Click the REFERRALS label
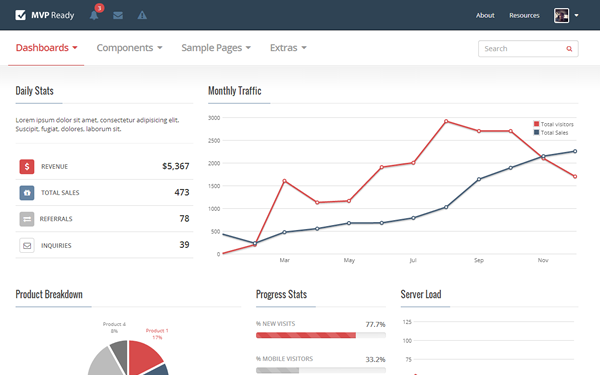 coord(56,219)
